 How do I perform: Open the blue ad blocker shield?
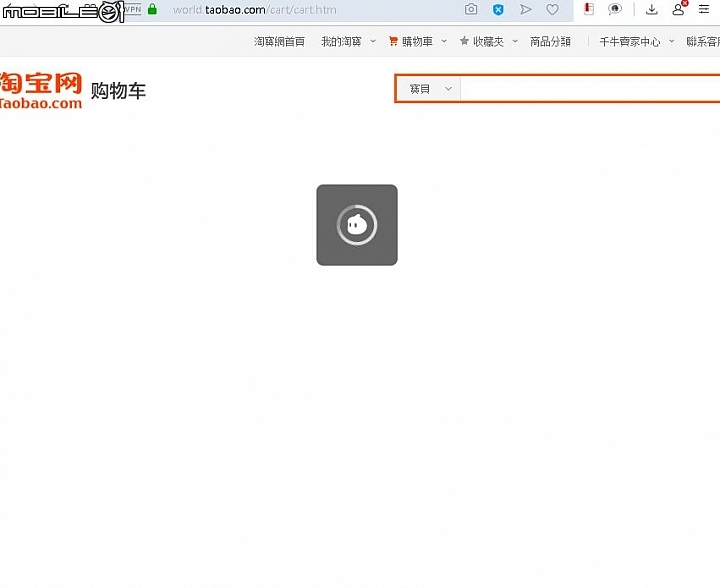click(498, 10)
